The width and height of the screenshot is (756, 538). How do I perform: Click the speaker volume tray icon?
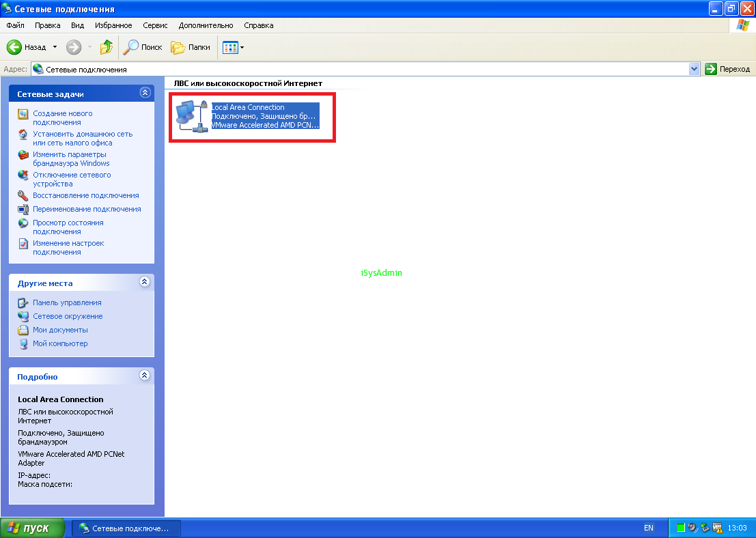(x=693, y=528)
